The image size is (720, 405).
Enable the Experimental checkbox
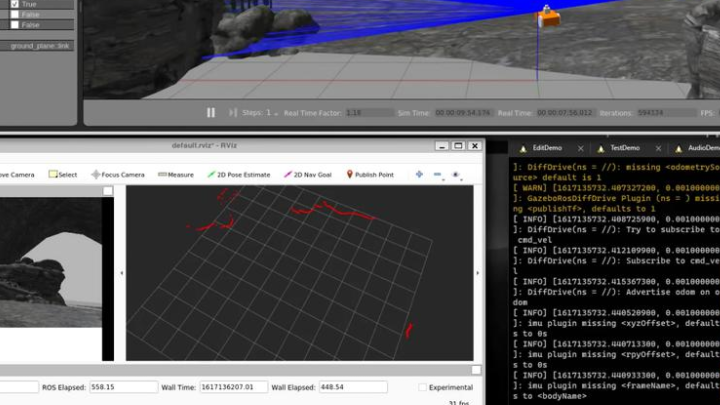tap(422, 388)
